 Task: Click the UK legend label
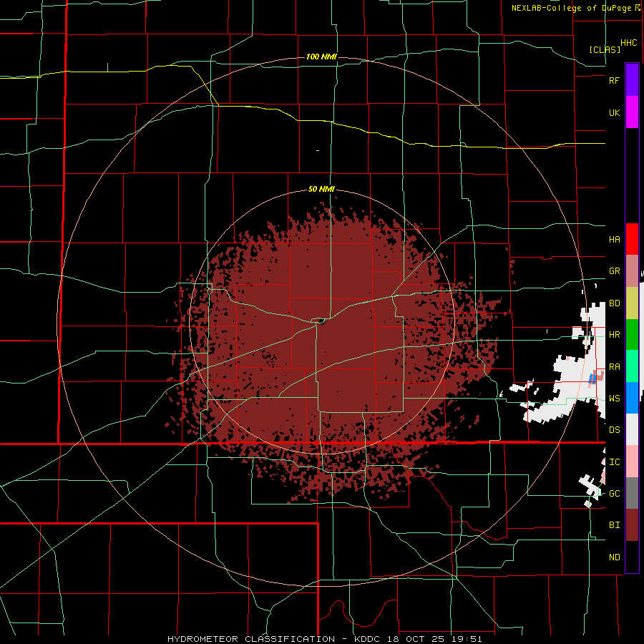(614, 112)
